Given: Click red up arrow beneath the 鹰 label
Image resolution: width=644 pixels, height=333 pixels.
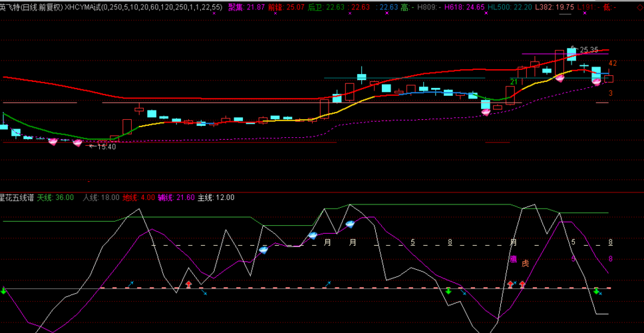Looking at the screenshot, I should [x=510, y=284].
